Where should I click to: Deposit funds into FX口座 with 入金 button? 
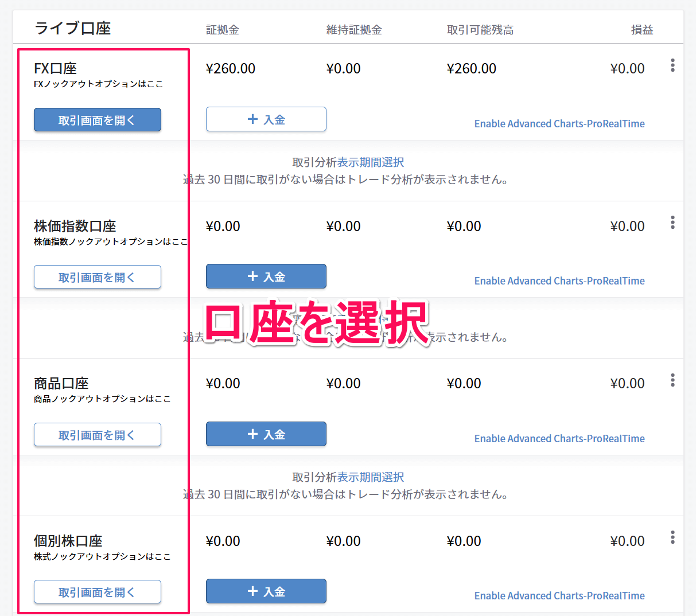(266, 119)
